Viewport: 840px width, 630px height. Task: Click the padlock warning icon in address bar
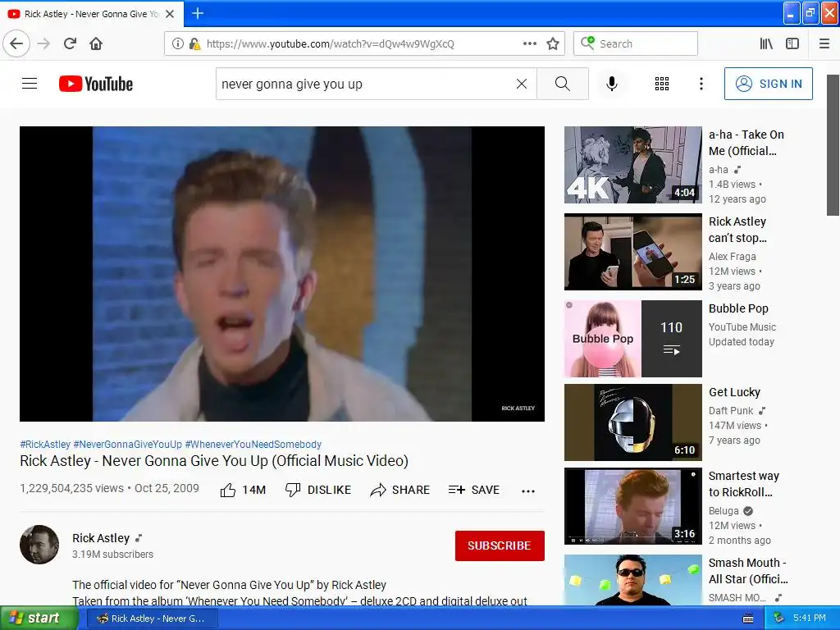tap(194, 43)
